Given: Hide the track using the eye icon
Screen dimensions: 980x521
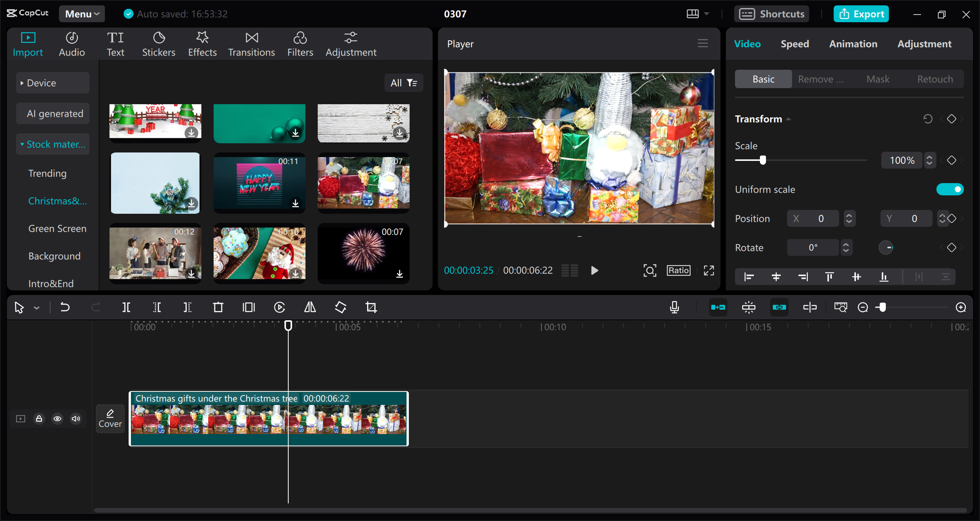Looking at the screenshot, I should click(57, 418).
